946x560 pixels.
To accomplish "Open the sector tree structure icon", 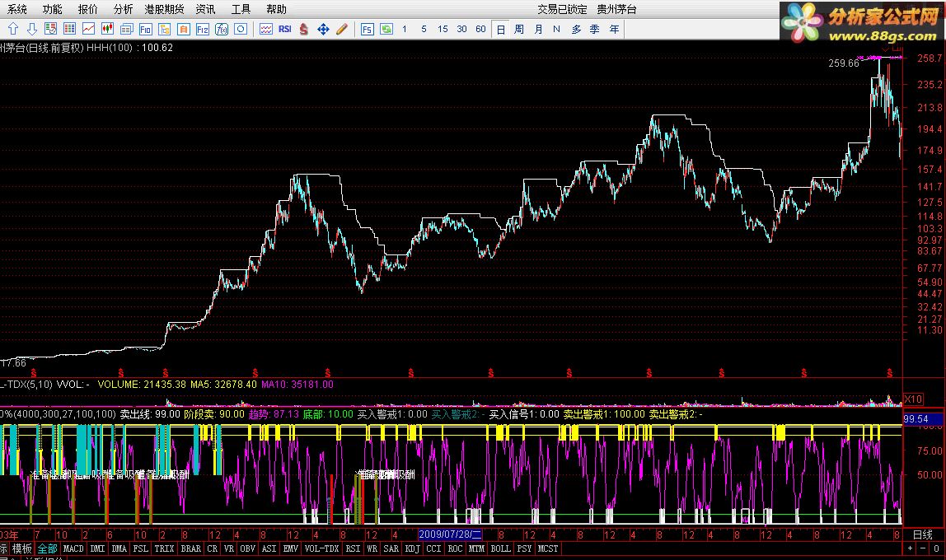I will (164, 29).
